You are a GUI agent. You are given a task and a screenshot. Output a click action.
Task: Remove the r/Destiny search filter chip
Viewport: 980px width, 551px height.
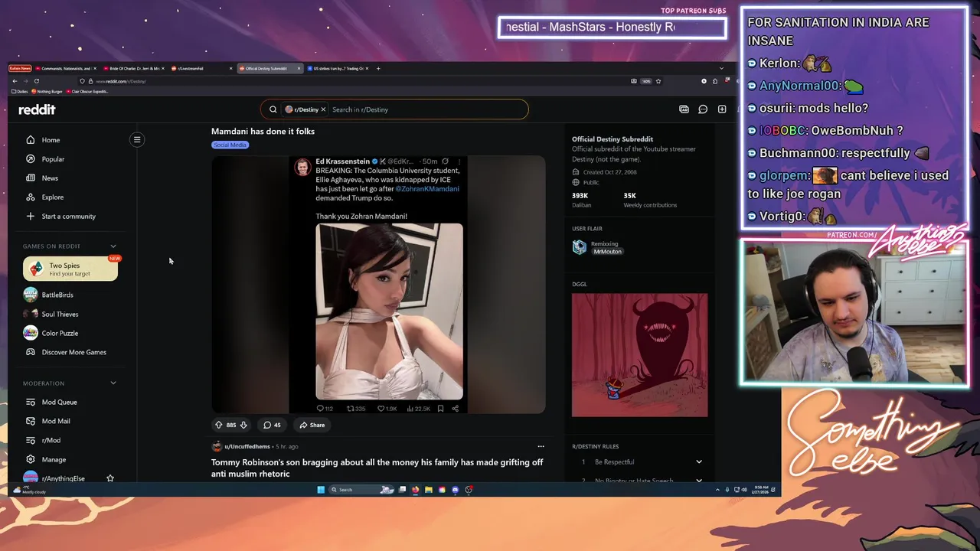click(323, 109)
